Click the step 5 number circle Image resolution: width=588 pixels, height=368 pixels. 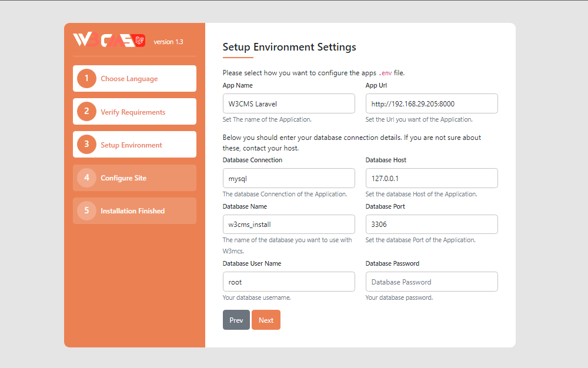tap(86, 210)
